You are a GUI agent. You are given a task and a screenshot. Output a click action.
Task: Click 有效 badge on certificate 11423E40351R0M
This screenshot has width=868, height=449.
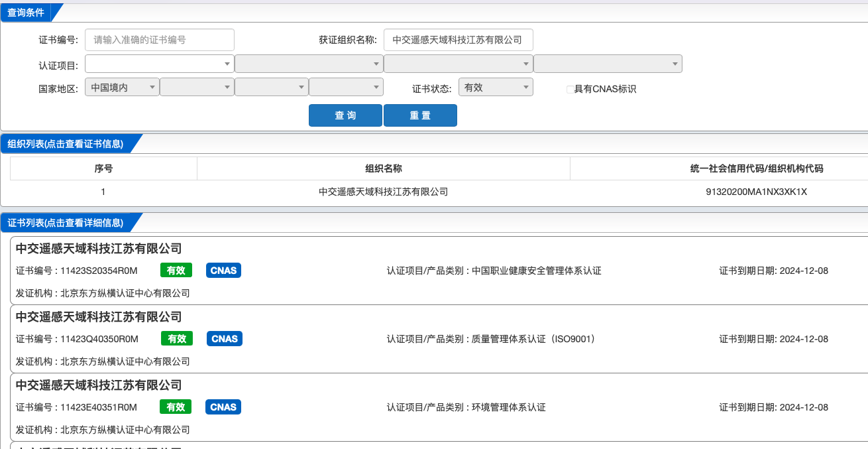[176, 407]
